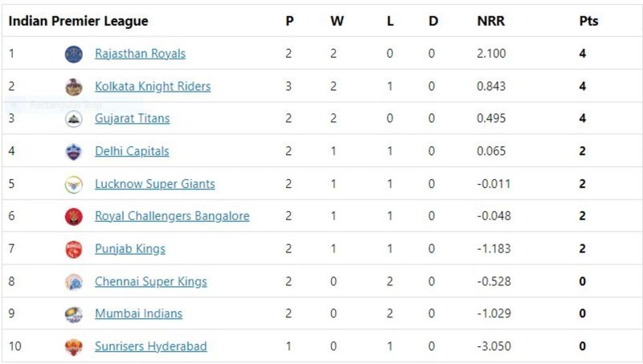643x364 pixels.
Task: Click the Delhi Capitals team logo
Action: click(x=74, y=151)
